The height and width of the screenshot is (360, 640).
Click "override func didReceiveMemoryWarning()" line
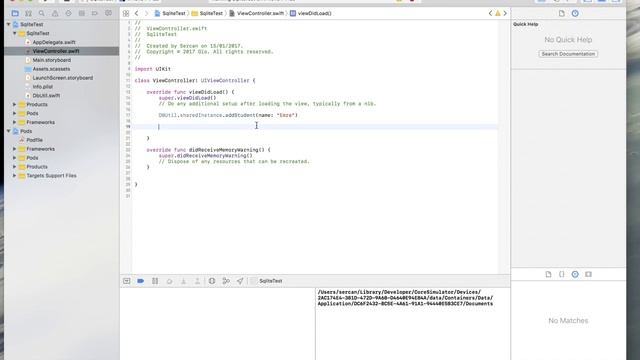click(x=208, y=150)
